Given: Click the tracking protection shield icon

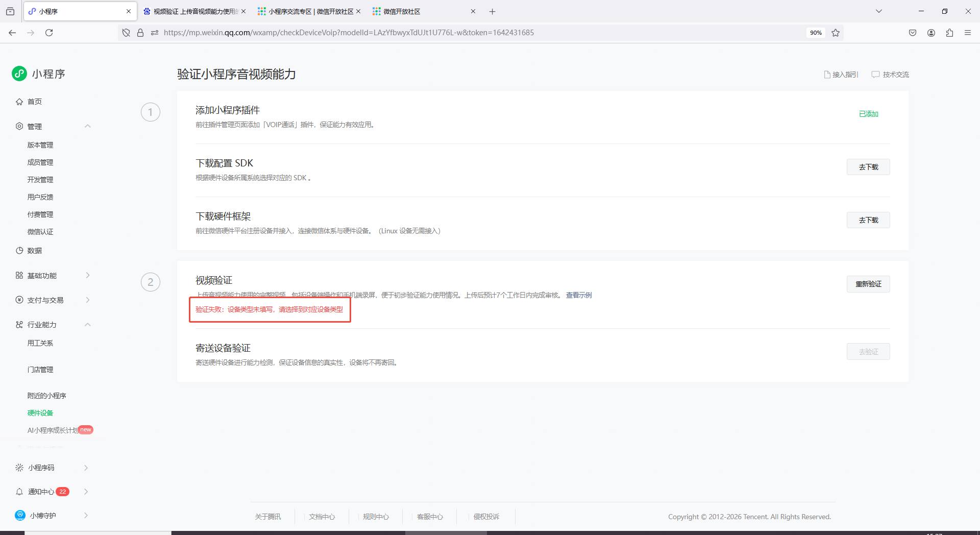Looking at the screenshot, I should pyautogui.click(x=126, y=33).
